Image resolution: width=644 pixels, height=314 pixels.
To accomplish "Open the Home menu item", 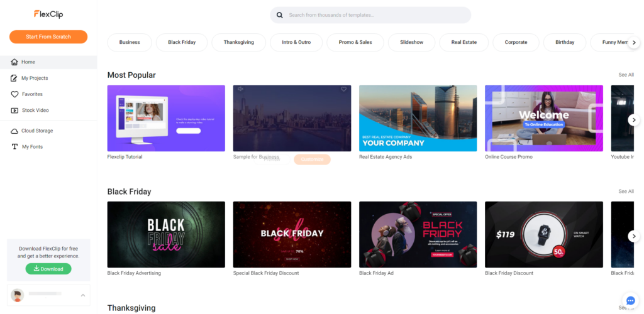I will (x=48, y=62).
